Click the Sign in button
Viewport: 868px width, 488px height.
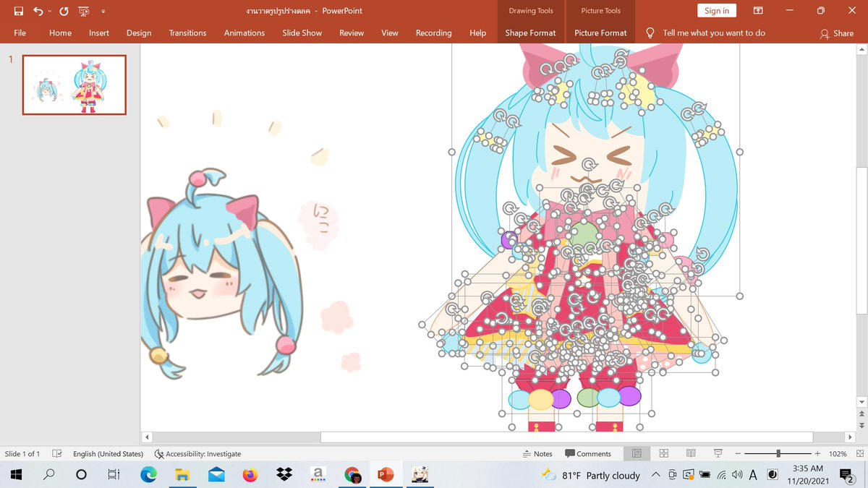click(x=717, y=11)
